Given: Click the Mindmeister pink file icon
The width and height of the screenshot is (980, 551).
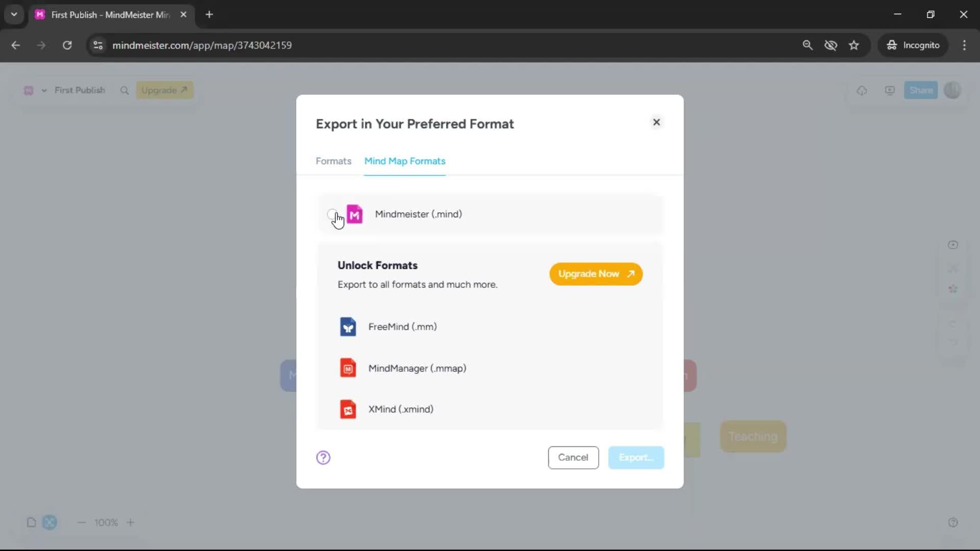Looking at the screenshot, I should click(x=355, y=214).
